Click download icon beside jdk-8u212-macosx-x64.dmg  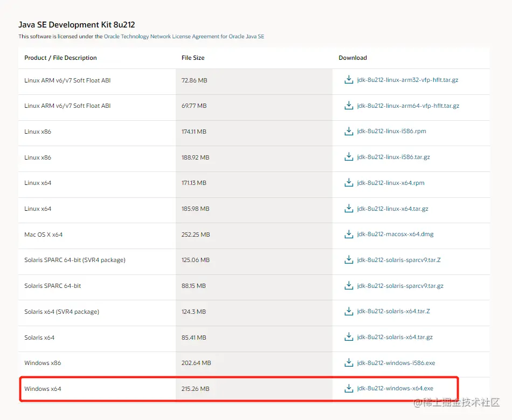349,234
